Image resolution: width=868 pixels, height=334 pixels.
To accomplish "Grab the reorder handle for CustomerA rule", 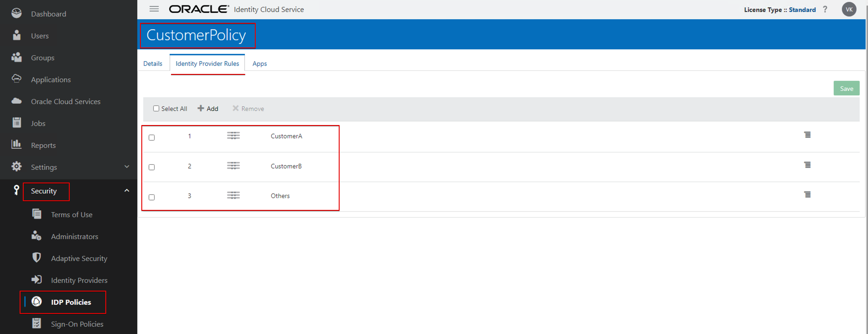I will coord(233,136).
